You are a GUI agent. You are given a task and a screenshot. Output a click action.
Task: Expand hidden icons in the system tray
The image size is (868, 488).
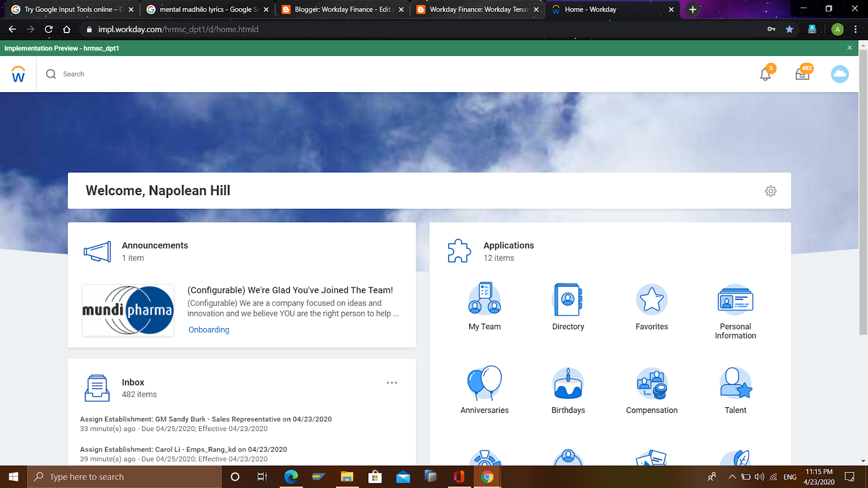(x=731, y=477)
